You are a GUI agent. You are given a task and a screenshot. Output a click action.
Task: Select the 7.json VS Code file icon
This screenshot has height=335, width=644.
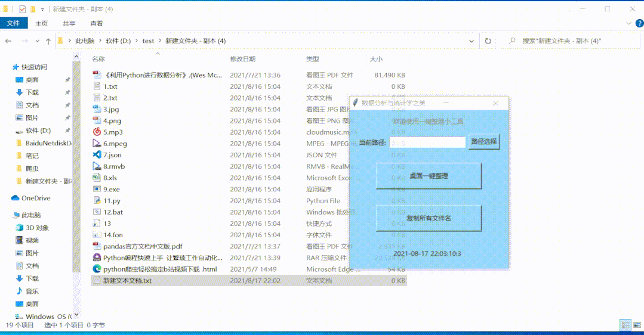click(97, 155)
